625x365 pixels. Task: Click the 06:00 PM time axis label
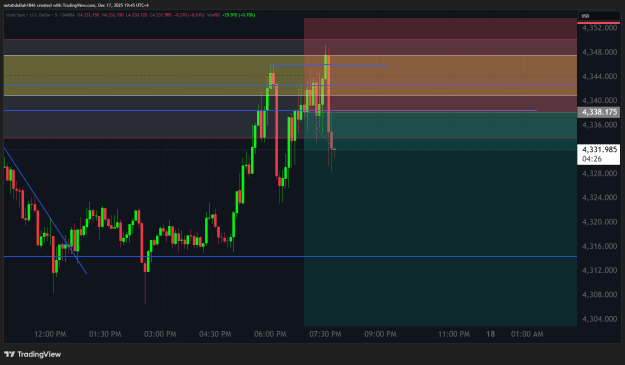point(270,334)
